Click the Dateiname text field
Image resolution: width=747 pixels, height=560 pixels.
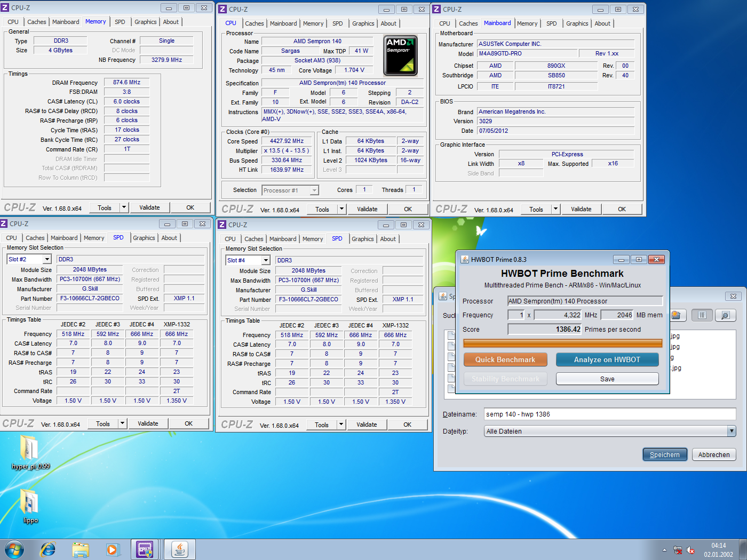pos(610,414)
